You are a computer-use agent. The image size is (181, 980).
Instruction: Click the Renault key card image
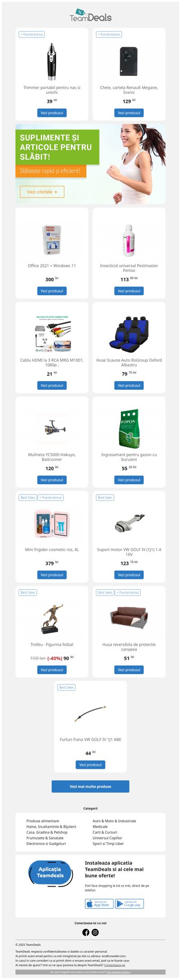tap(129, 61)
